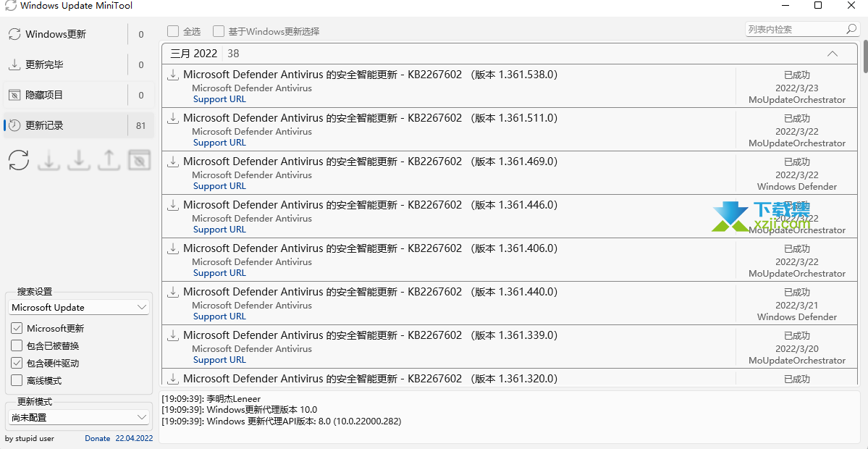868x449 pixels.
Task: Click the magnifier icon in the search box
Action: [851, 30]
